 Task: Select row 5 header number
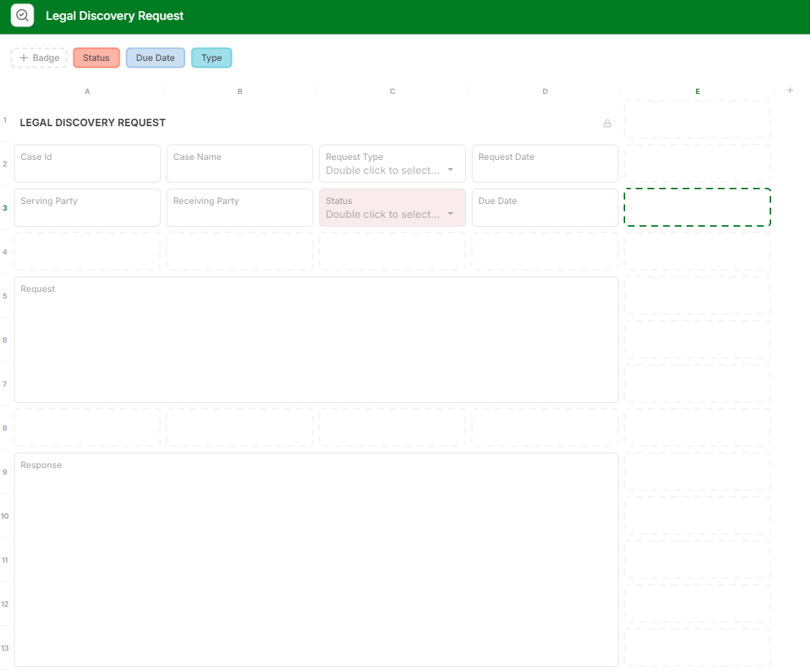tap(5, 296)
